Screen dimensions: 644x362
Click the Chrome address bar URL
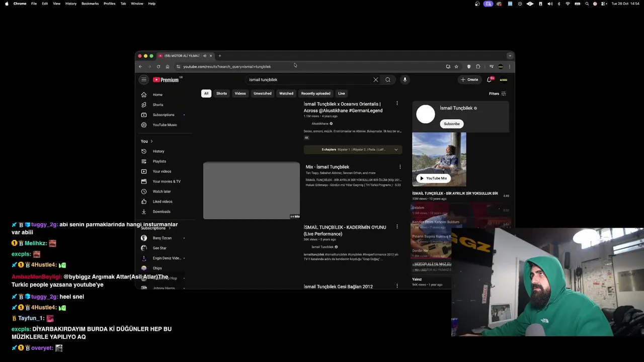227,66
